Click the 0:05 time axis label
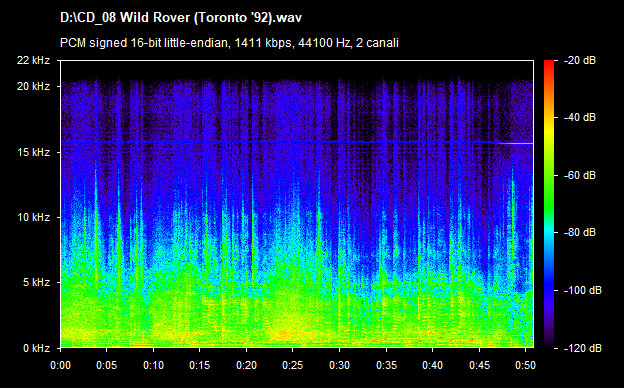Screen dimensions: 624x388 pos(107,365)
